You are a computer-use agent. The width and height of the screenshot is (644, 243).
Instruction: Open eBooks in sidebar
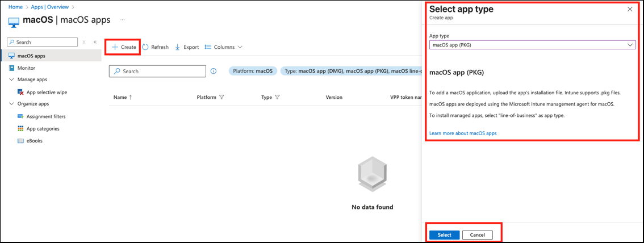(x=34, y=141)
